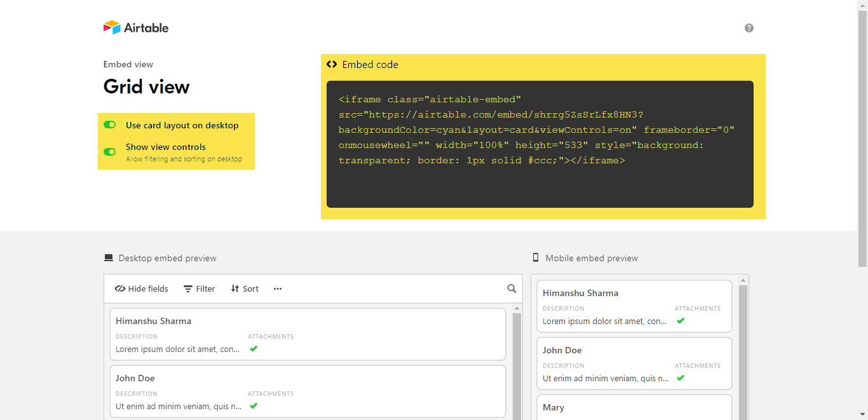Click the phone icon beside Mobile embed preview
This screenshot has height=420, width=868.
tap(536, 258)
